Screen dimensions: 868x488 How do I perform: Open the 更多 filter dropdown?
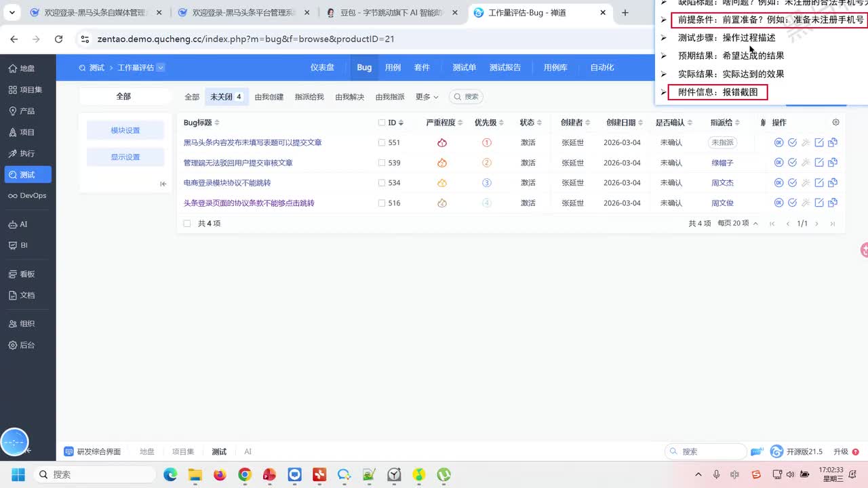point(427,97)
